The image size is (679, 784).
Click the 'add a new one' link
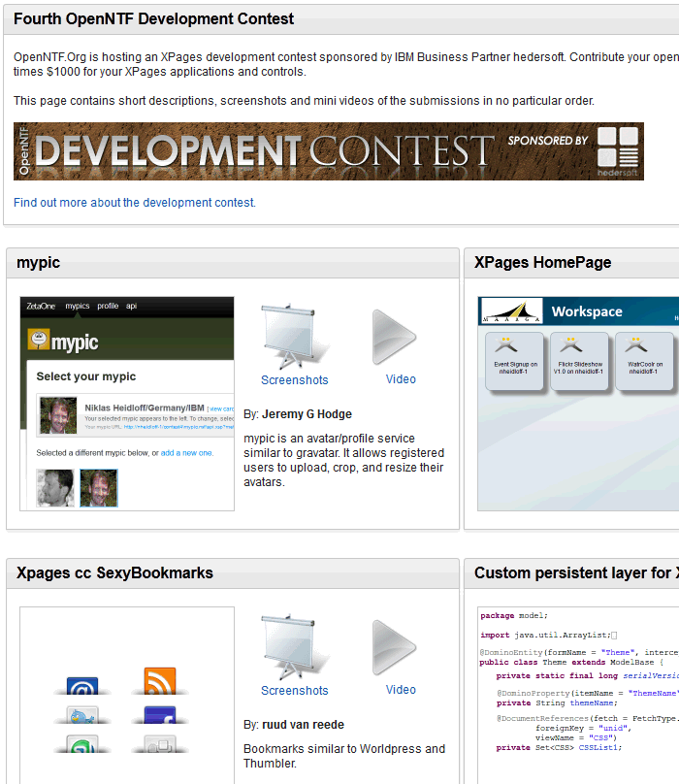(x=186, y=453)
